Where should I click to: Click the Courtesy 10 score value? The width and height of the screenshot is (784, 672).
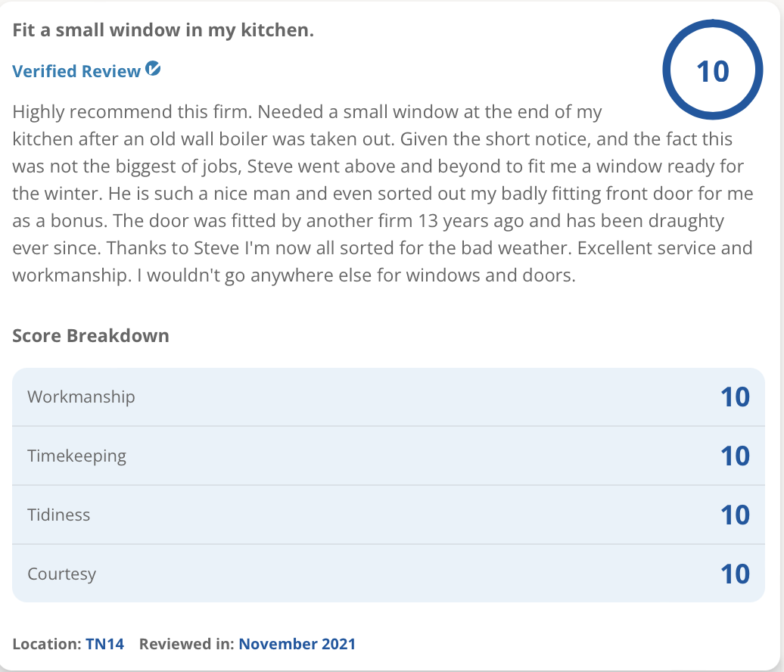coord(735,574)
